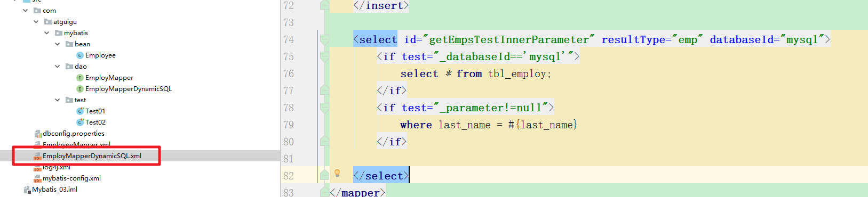Click fold marker at closing if line 80
The image size is (868, 197).
click(324, 141)
